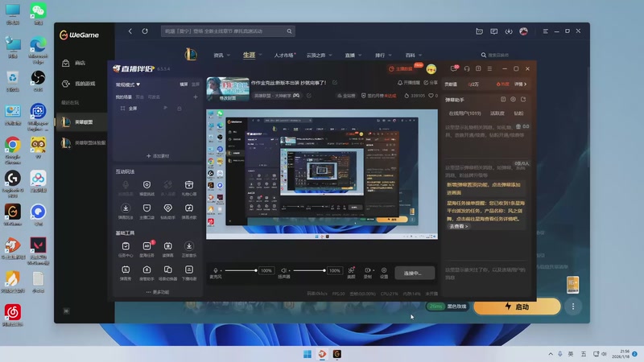Viewport: 644px width, 362px height.
Task: Open the 弹幕点歌 song request tool
Action: pos(189,211)
